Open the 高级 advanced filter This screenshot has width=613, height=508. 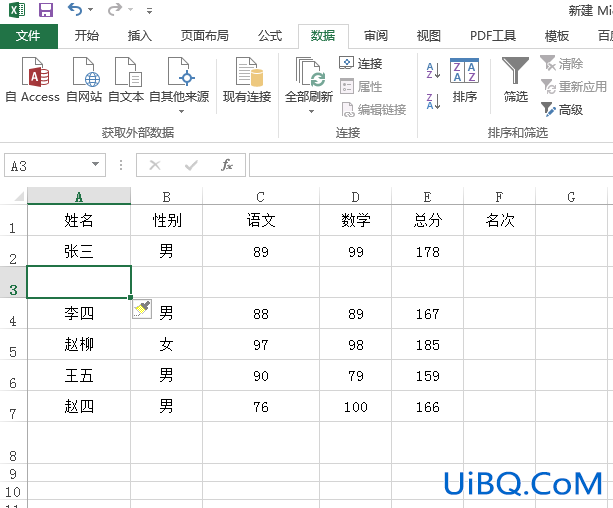click(x=562, y=109)
